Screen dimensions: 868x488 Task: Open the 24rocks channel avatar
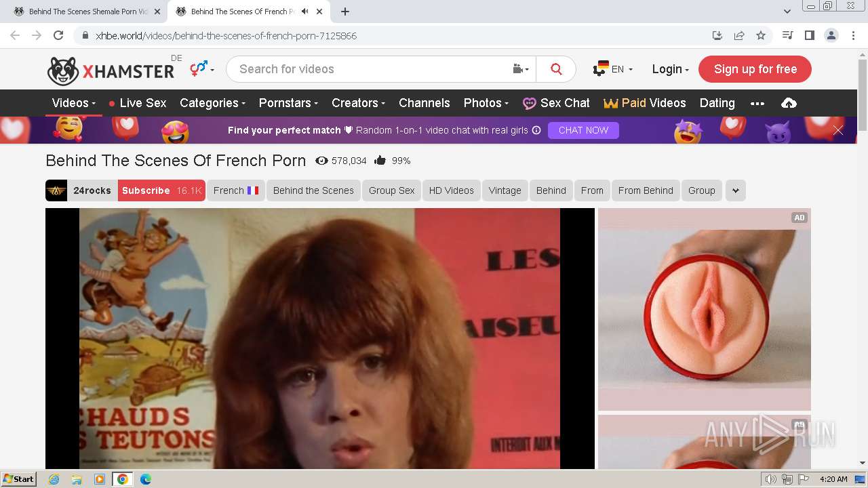click(56, 190)
